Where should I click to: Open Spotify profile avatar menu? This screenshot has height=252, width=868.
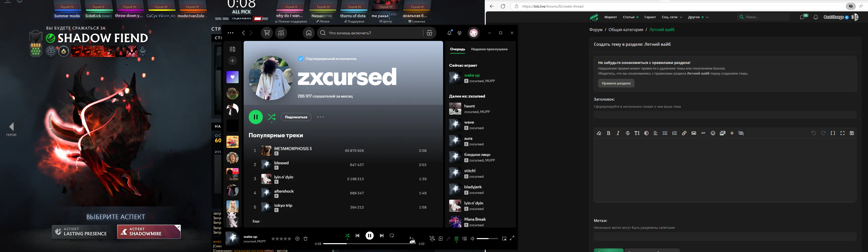tap(474, 33)
